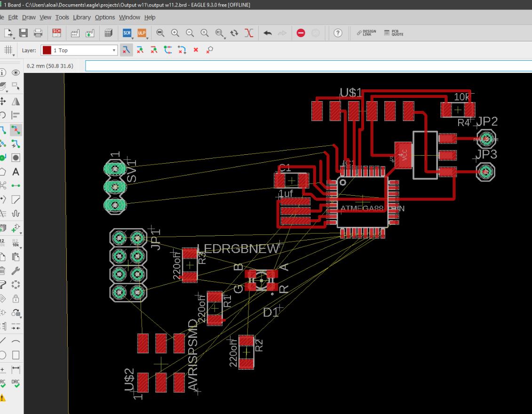Select the Align tool
Screen dimensions: 532x414
[16, 115]
